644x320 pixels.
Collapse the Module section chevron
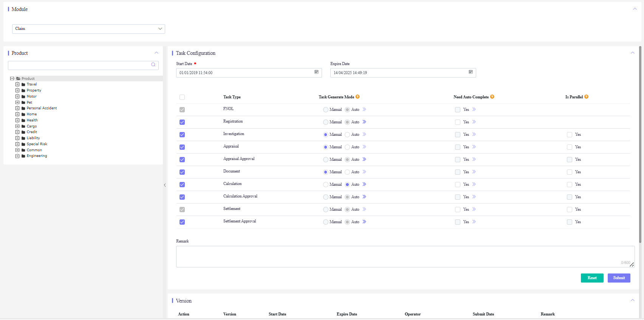pyautogui.click(x=635, y=9)
